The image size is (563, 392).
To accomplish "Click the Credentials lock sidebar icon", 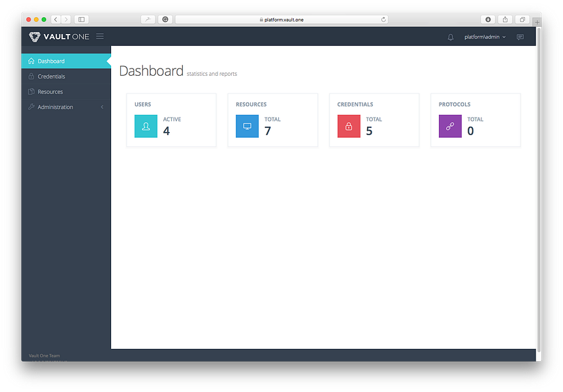I will pyautogui.click(x=31, y=76).
